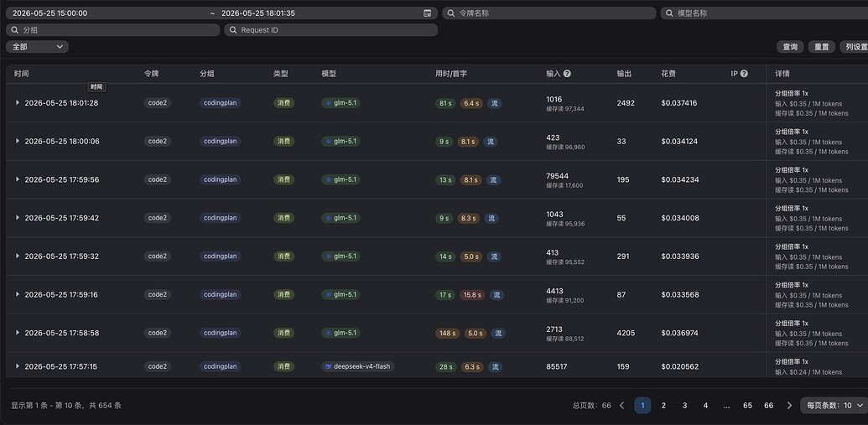Go to the previous page arrow
Screen dimensions: 868x425
coord(621,406)
